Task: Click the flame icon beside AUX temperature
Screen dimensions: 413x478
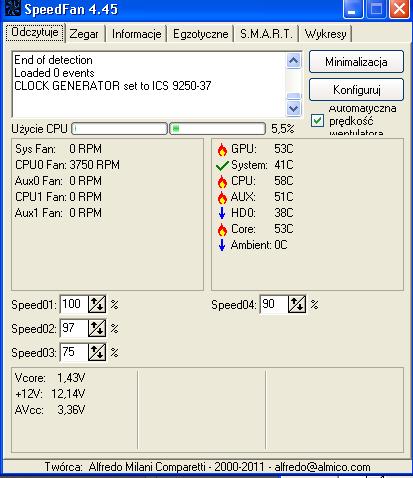Action: (222, 197)
